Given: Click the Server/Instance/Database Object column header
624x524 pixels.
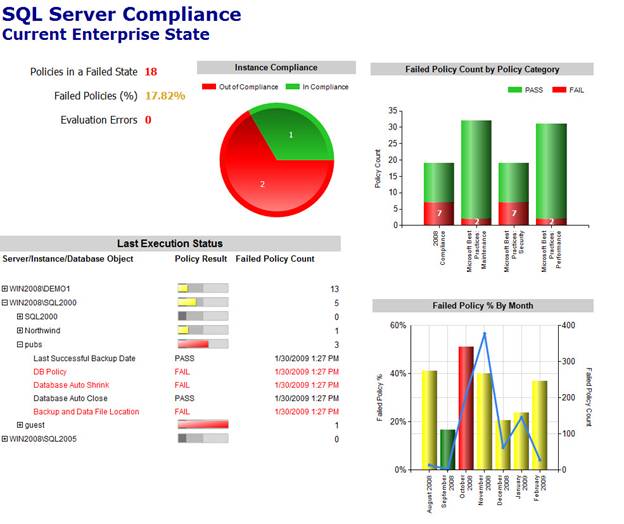Looking at the screenshot, I should [68, 259].
